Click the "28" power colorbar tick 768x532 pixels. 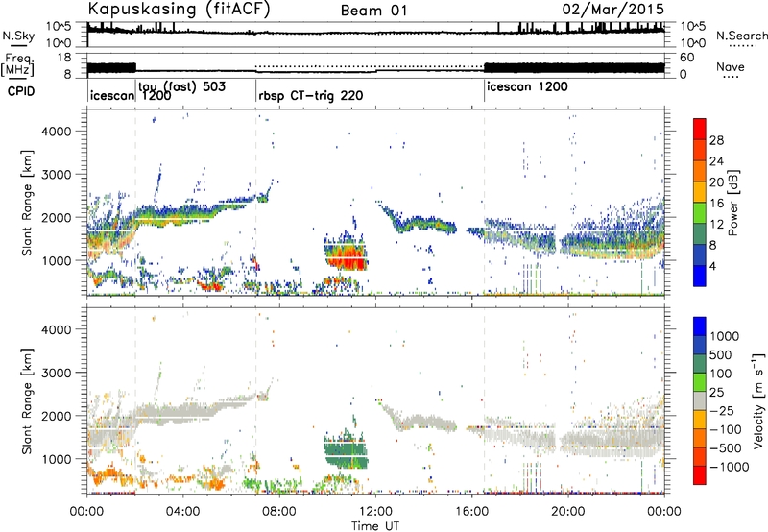tap(716, 140)
